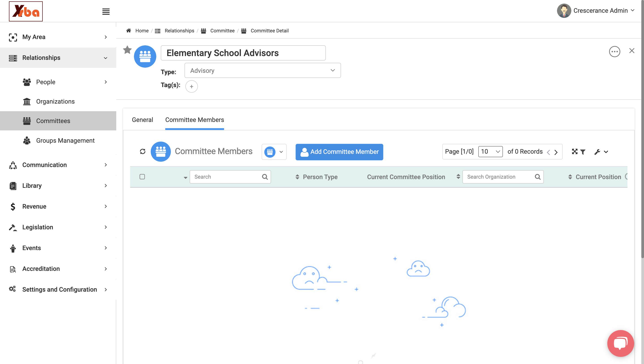The width and height of the screenshot is (644, 364).
Task: Open the Type Advisory dropdown
Action: [x=263, y=71]
